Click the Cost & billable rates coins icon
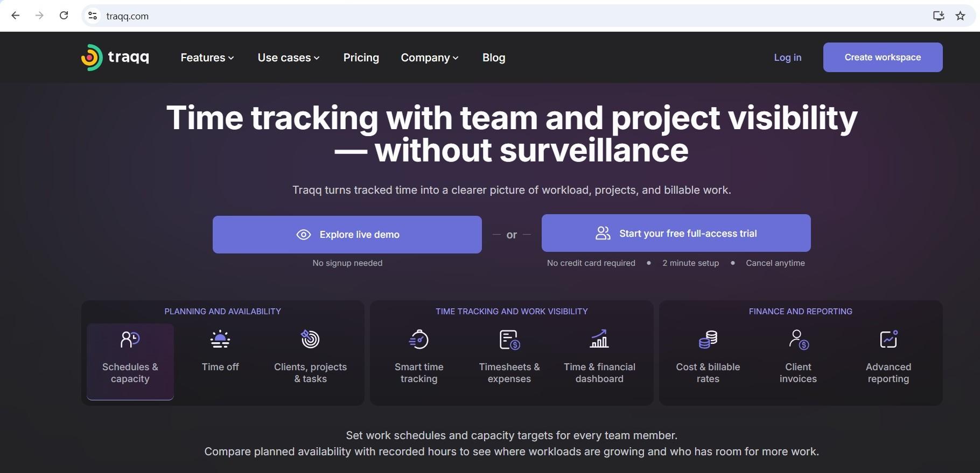Screen dimensions: 980x473 [708, 340]
